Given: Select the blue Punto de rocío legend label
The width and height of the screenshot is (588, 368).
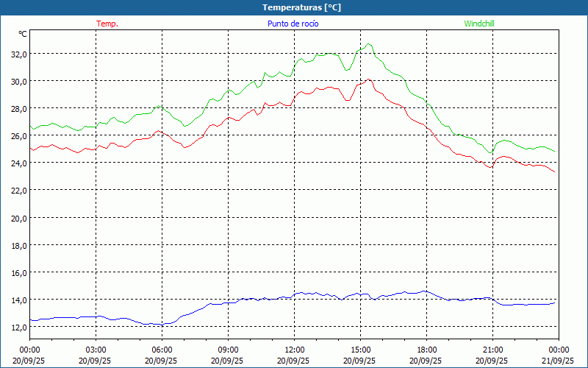Looking at the screenshot, I should click(293, 24).
